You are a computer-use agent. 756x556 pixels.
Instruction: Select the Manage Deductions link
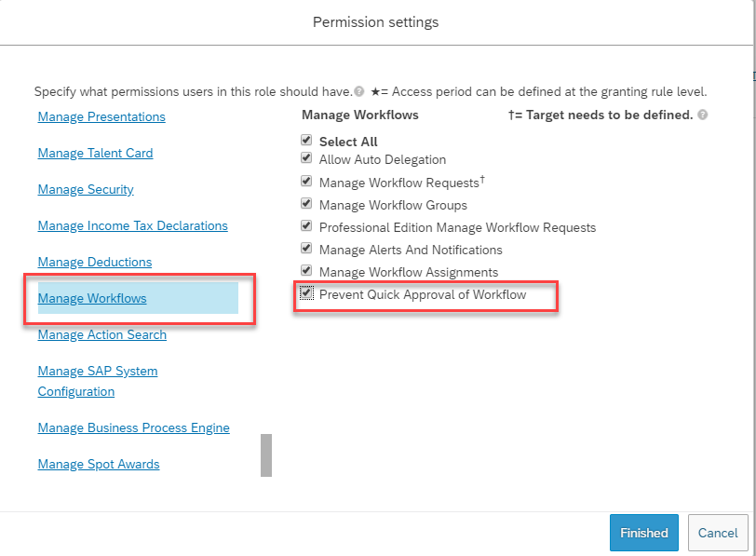tap(95, 262)
